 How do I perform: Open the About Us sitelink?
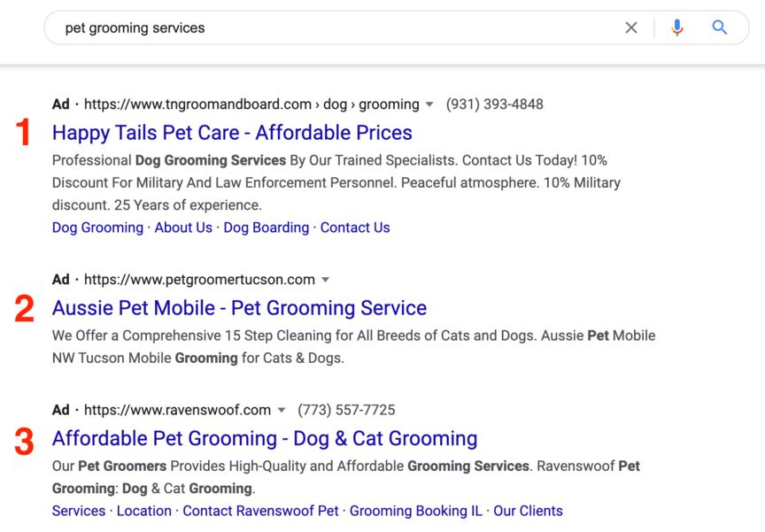pyautogui.click(x=183, y=227)
